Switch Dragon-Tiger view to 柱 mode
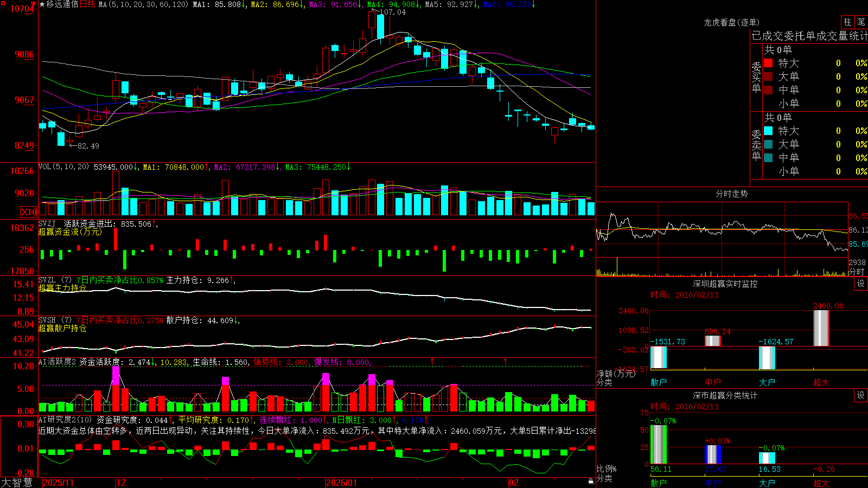This screenshot has height=488, width=868. pos(847,22)
